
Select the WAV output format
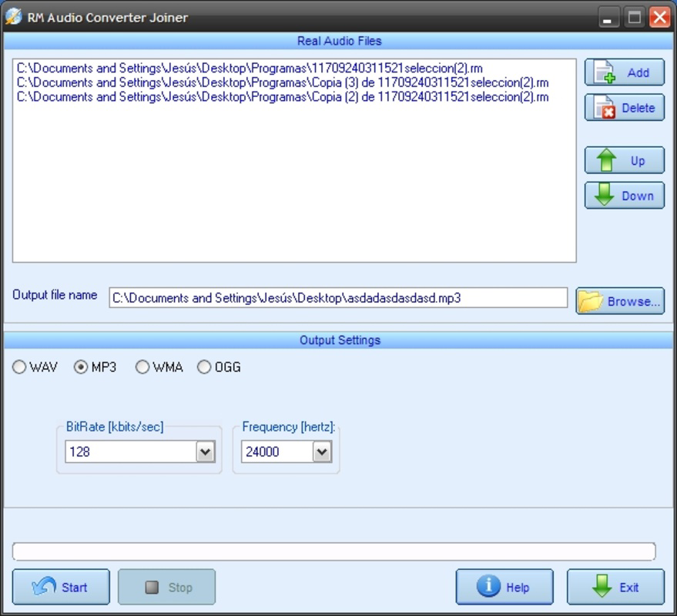click(x=35, y=367)
